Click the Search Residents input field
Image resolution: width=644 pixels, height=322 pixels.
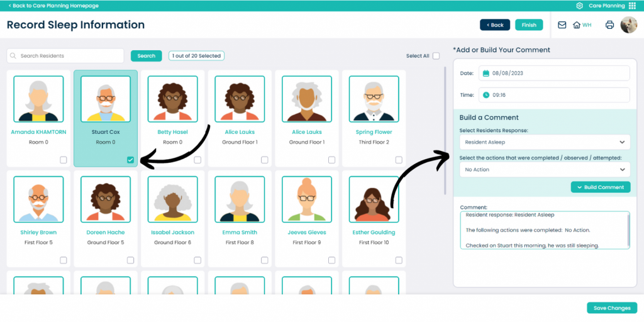point(65,56)
